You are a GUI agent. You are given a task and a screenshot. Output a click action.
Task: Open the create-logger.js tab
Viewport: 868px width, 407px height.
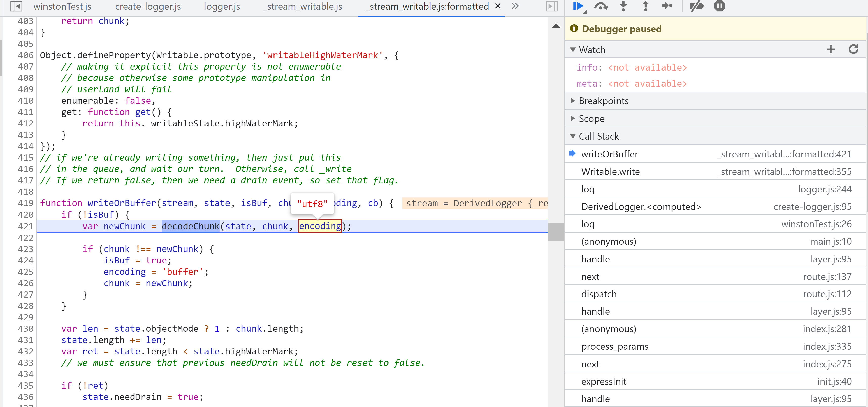[148, 6]
